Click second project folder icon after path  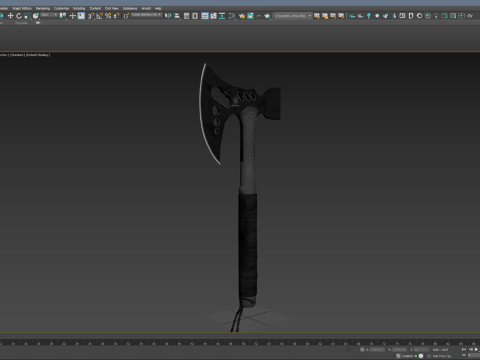tap(325, 16)
